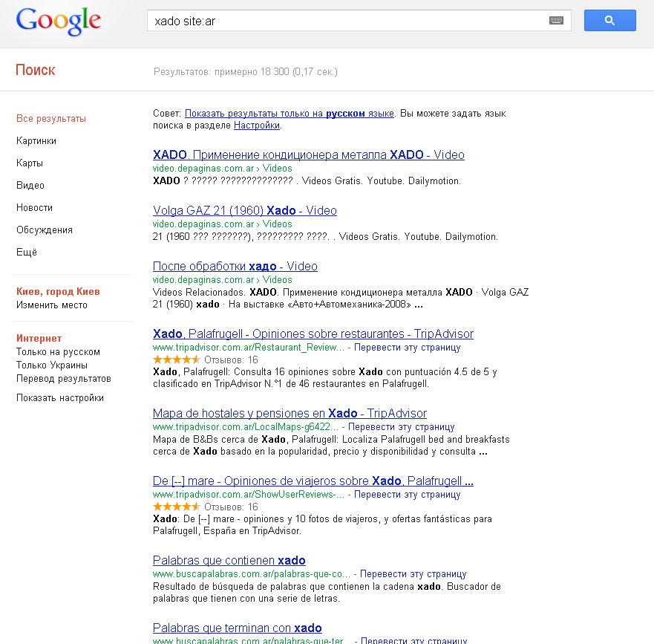
Task: Click Перевод результатов in the sidebar
Action: click(64, 378)
